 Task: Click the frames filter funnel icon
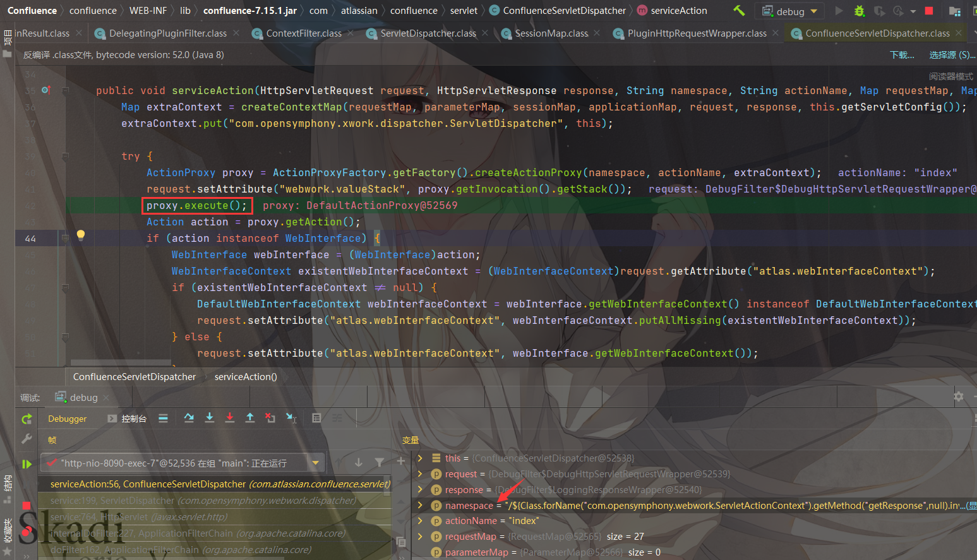click(x=379, y=462)
